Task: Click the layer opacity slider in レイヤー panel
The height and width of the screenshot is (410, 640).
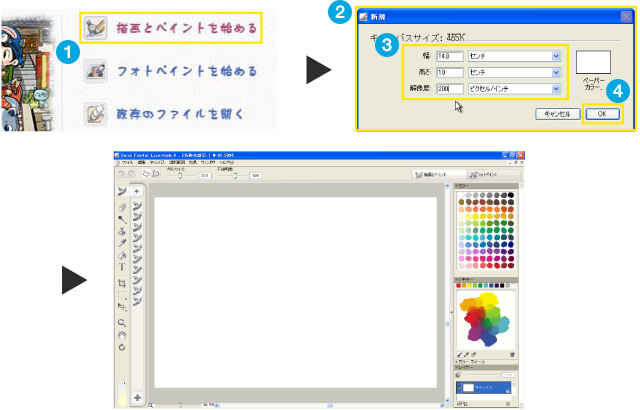Action: pos(482,375)
